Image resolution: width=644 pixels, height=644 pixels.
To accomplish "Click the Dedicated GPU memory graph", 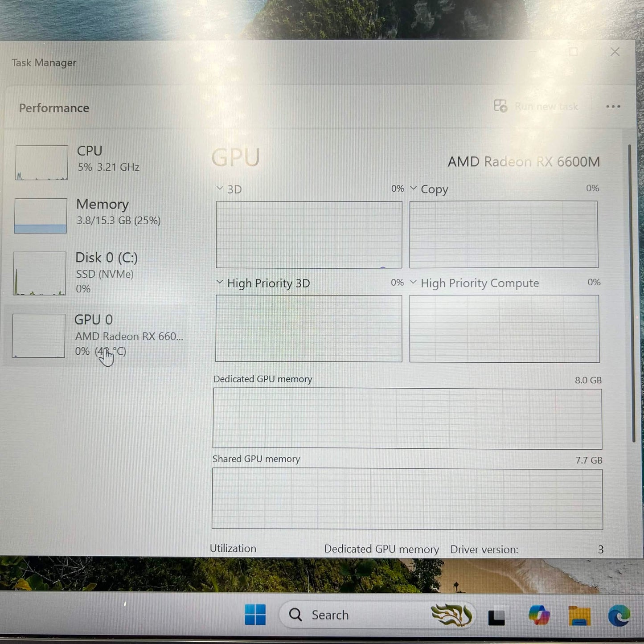I will coord(407,418).
